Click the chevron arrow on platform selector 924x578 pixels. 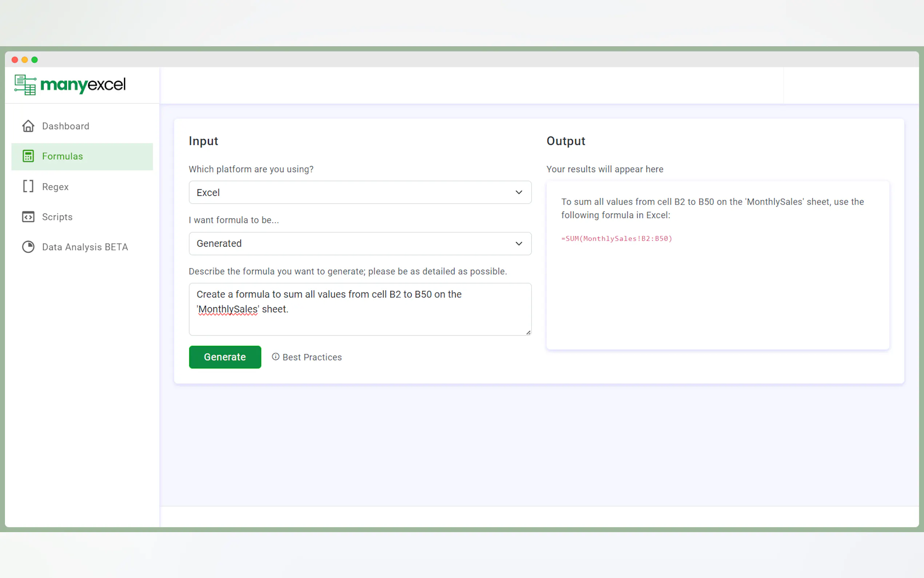tap(519, 192)
